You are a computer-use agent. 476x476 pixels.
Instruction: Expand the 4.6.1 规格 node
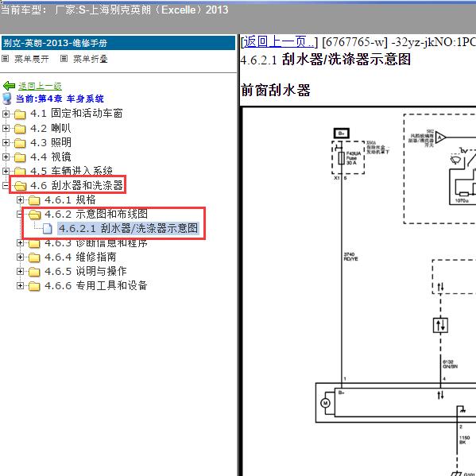(x=20, y=199)
